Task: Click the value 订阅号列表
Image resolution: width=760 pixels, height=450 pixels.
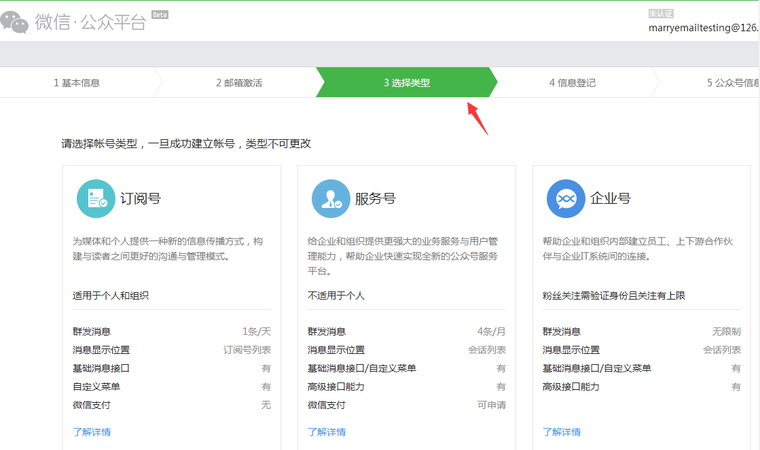Action: (x=247, y=350)
